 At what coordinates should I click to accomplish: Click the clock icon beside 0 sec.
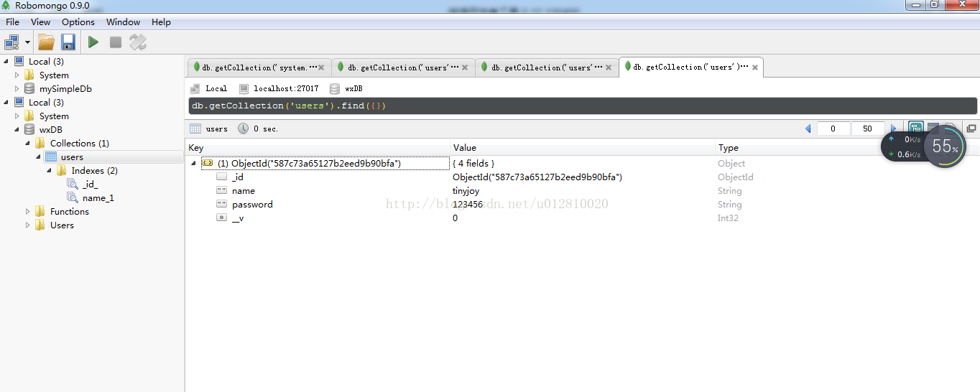pyautogui.click(x=243, y=129)
